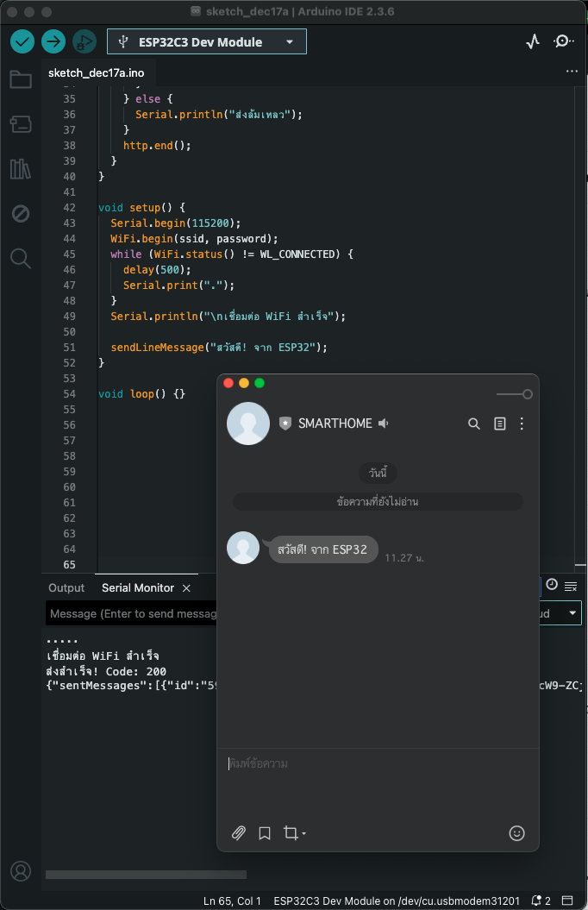This screenshot has width=588, height=910.
Task: Open the Boards Manager in sidebar
Action: [x=21, y=125]
